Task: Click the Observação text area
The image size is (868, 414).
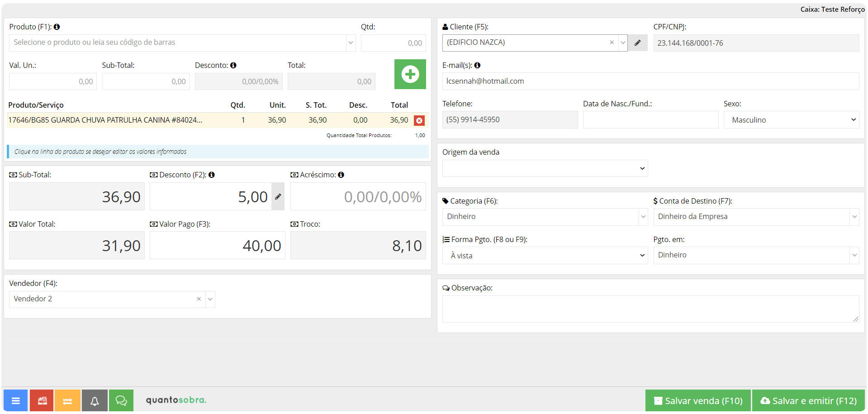Action: coord(650,309)
